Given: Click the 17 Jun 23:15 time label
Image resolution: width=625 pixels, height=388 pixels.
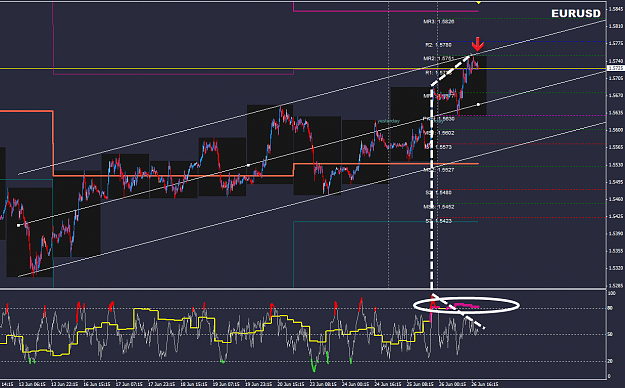Looking at the screenshot, I should point(161,384).
